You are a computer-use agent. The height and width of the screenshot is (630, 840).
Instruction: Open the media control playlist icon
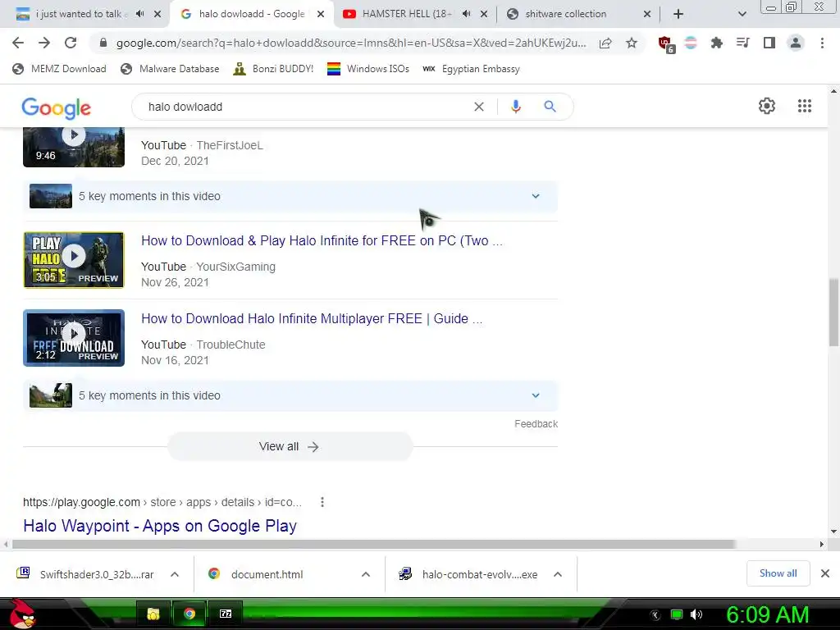(742, 43)
